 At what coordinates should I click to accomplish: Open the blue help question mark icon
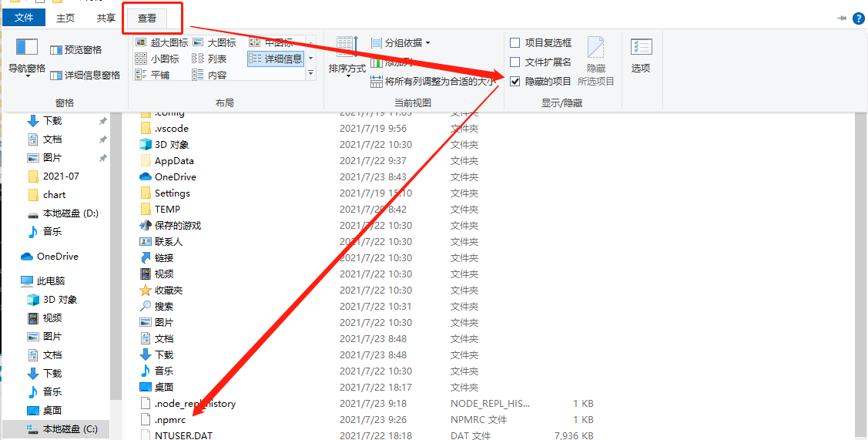point(859,18)
